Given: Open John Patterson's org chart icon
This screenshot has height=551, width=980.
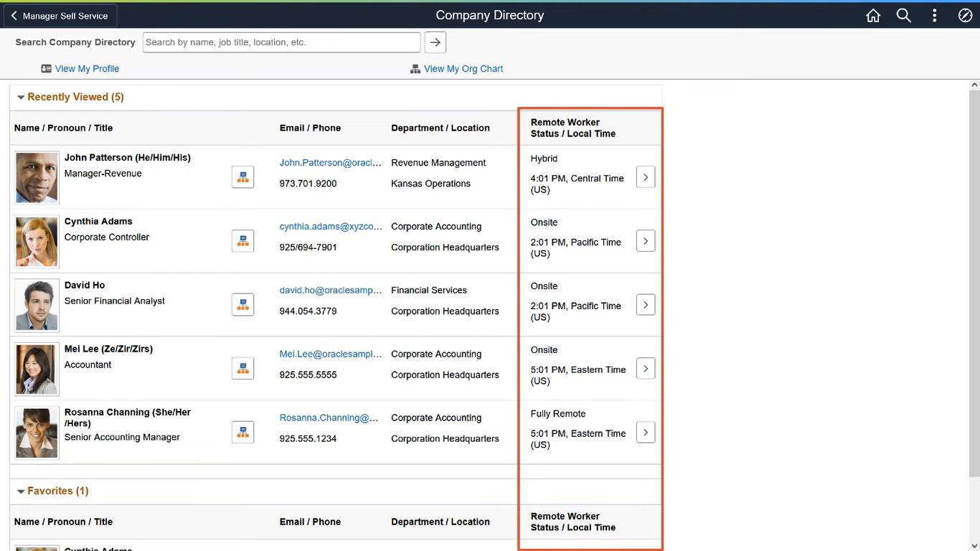Looking at the screenshot, I should tap(242, 176).
